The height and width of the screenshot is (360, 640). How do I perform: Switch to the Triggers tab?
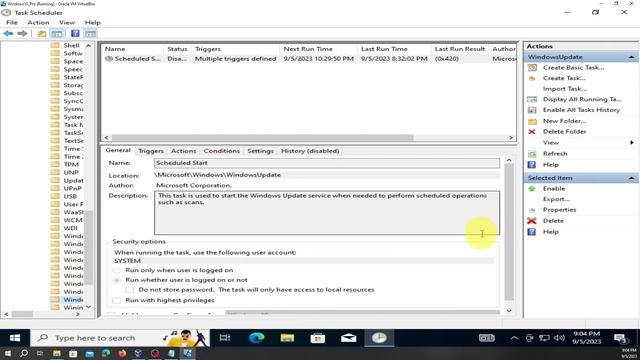click(x=151, y=151)
